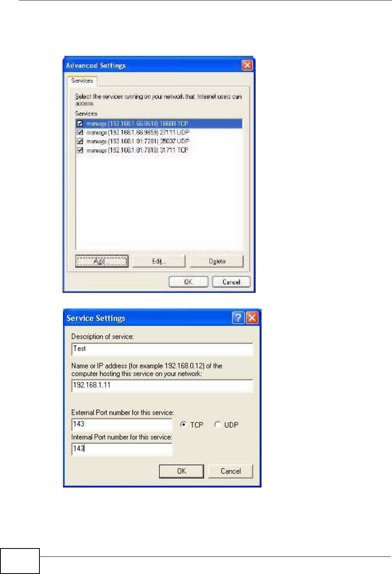Viewport: 392px width, 574px height.
Task: Close the Advanced Settings window
Action: (247, 65)
